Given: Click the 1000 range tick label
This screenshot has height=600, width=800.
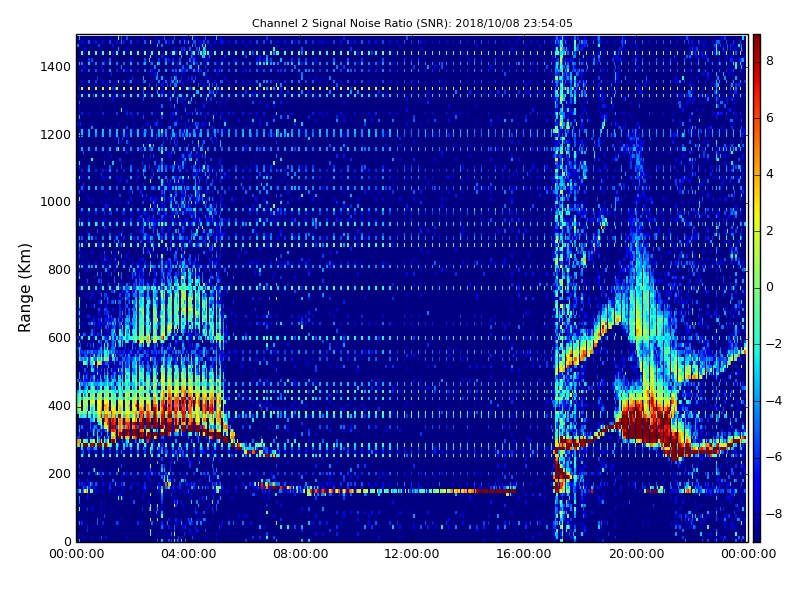Looking at the screenshot, I should point(56,202).
